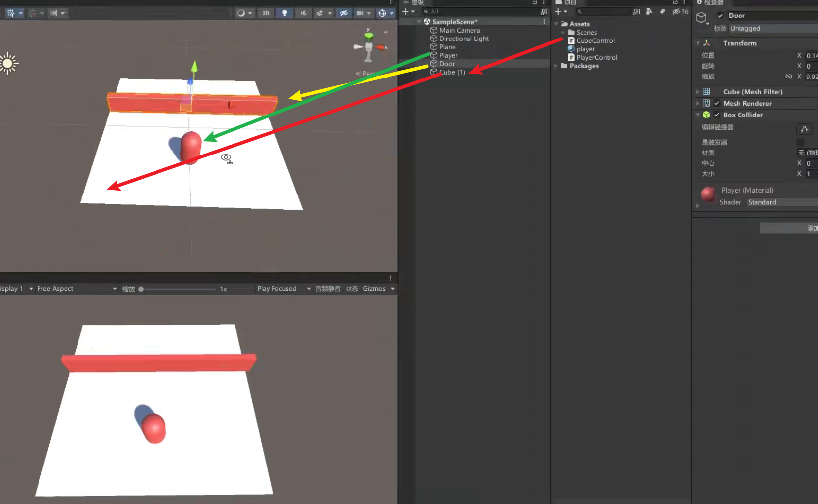The image size is (818, 504).
Task: Click the Transform component header
Action: tap(756, 43)
